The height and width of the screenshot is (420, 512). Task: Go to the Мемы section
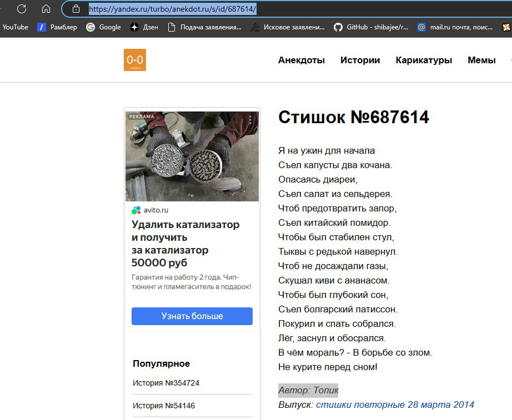point(481,60)
